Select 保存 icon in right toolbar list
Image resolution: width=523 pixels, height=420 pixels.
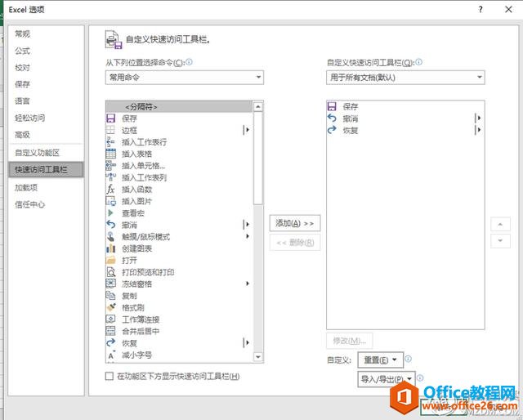tap(332, 106)
